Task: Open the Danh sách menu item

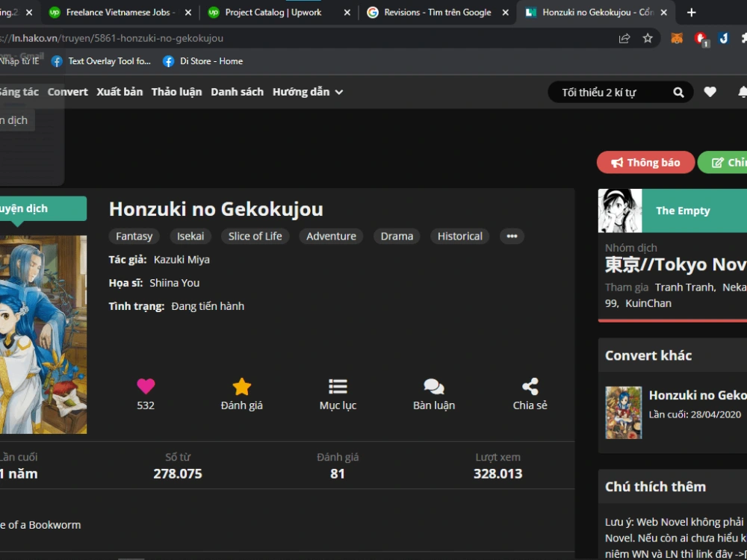Action: (238, 92)
